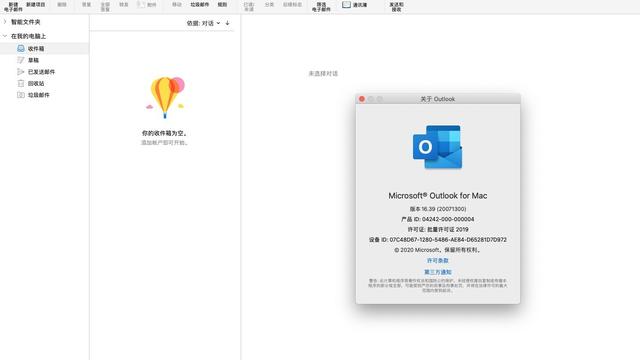Click Read/Unread (已读/未读) in toolbar

(249, 7)
